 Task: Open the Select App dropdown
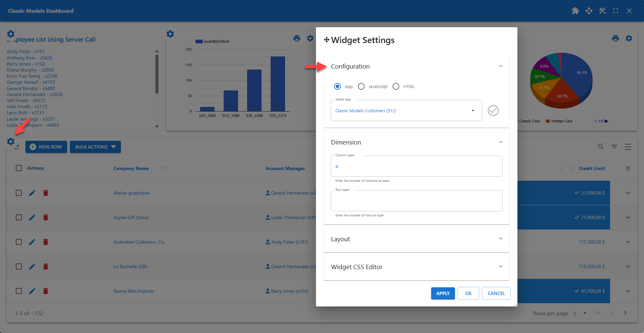473,110
